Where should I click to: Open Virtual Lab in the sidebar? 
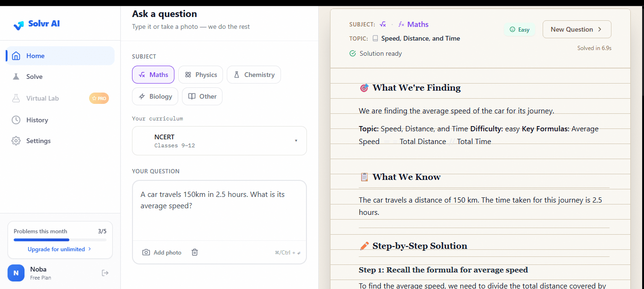click(60, 98)
